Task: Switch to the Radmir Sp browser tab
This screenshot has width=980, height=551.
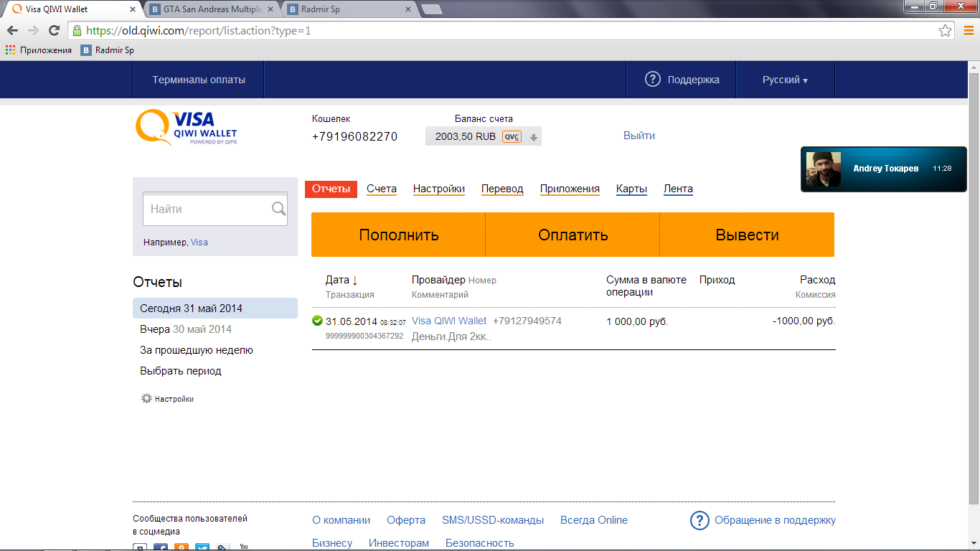Action: (x=348, y=10)
